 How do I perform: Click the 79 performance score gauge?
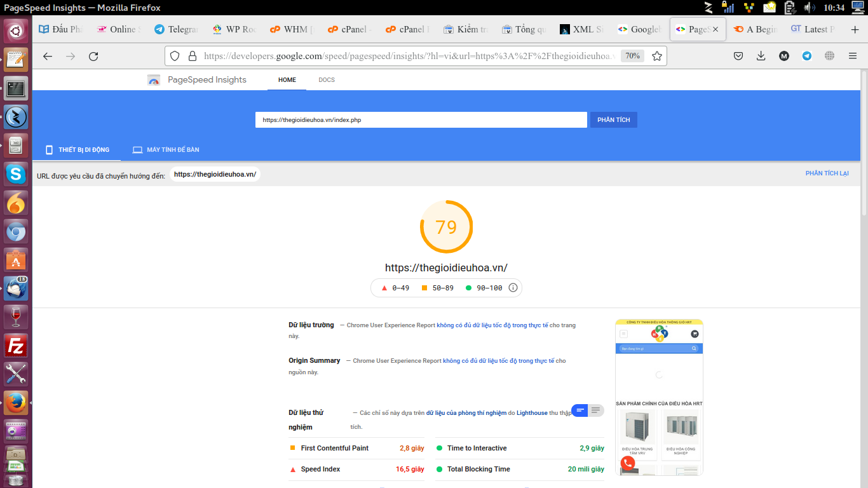coord(447,227)
